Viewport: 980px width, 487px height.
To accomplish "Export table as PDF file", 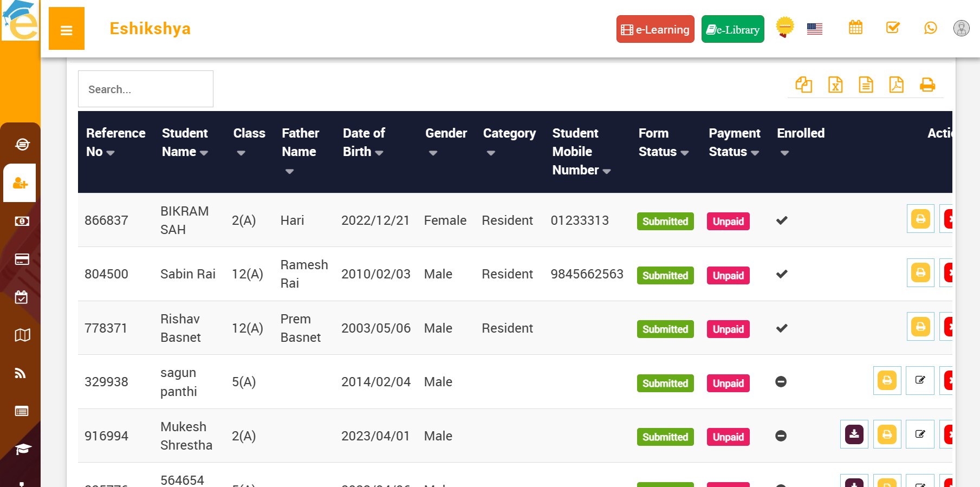I will [x=896, y=85].
